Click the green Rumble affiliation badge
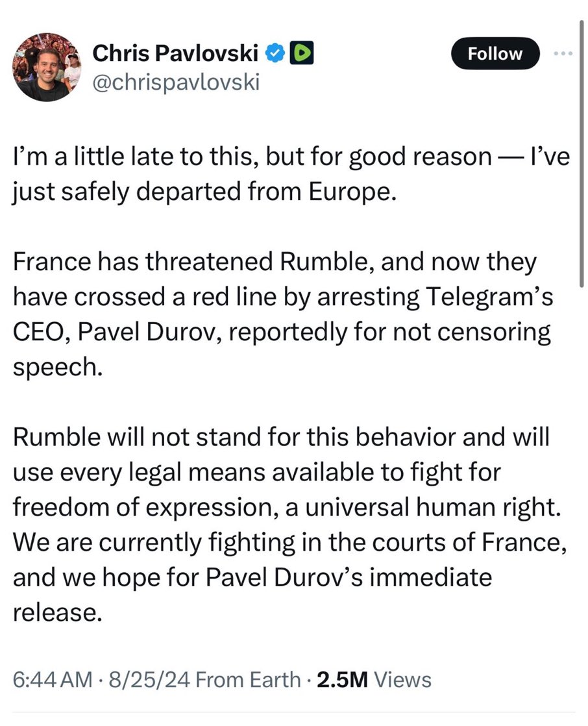 pos(300,55)
